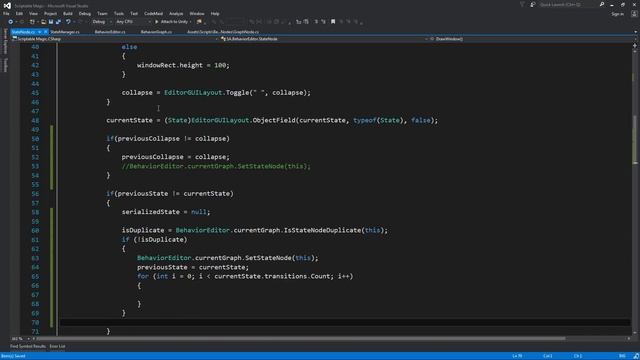
Task: Open the Team menu
Action: click(x=102, y=14)
